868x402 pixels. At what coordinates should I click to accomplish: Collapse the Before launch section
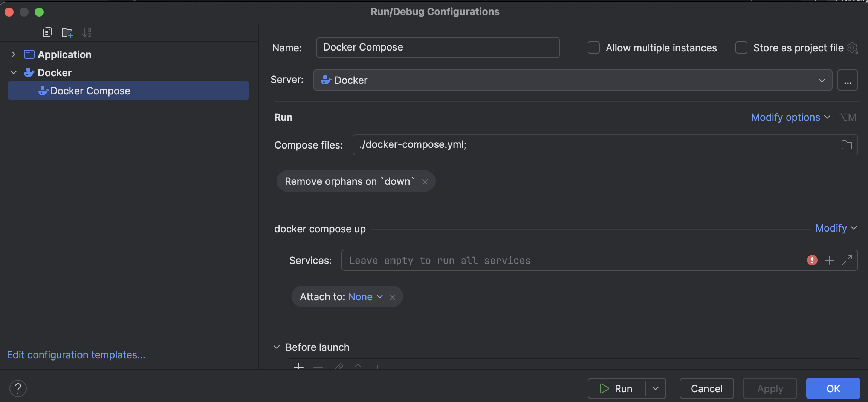pyautogui.click(x=277, y=347)
